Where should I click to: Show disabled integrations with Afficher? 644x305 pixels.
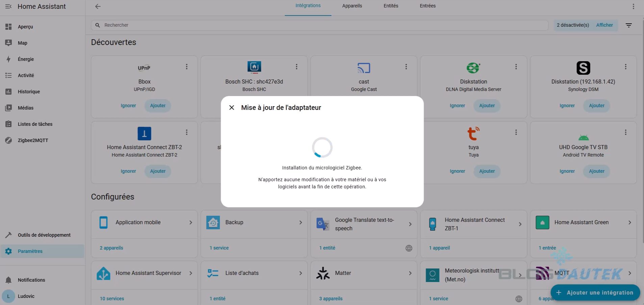604,25
